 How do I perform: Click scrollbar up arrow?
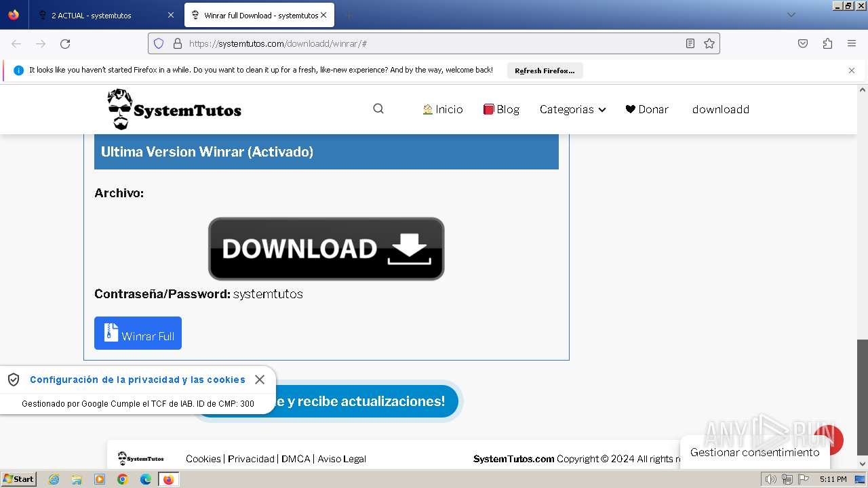[x=863, y=89]
